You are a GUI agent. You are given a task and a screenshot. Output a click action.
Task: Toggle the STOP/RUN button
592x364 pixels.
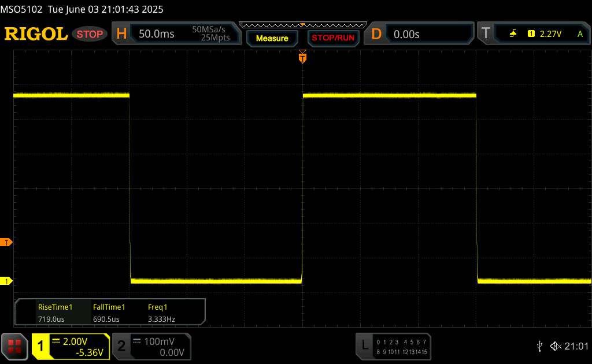pos(333,38)
